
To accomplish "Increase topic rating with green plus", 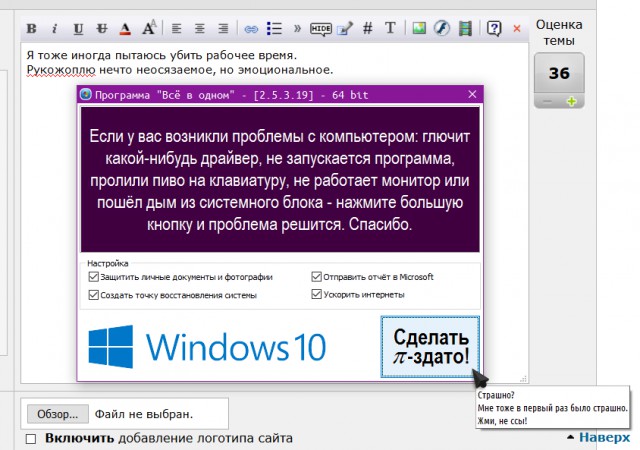I will point(572,101).
